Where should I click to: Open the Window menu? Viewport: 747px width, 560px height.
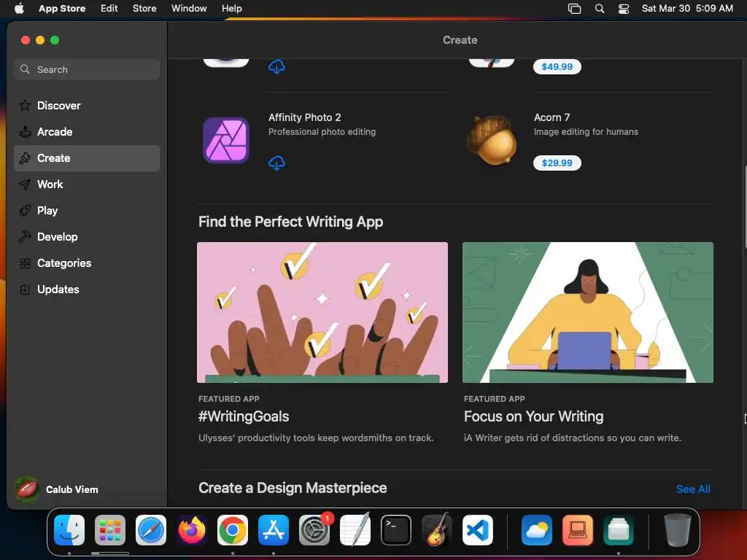point(189,8)
